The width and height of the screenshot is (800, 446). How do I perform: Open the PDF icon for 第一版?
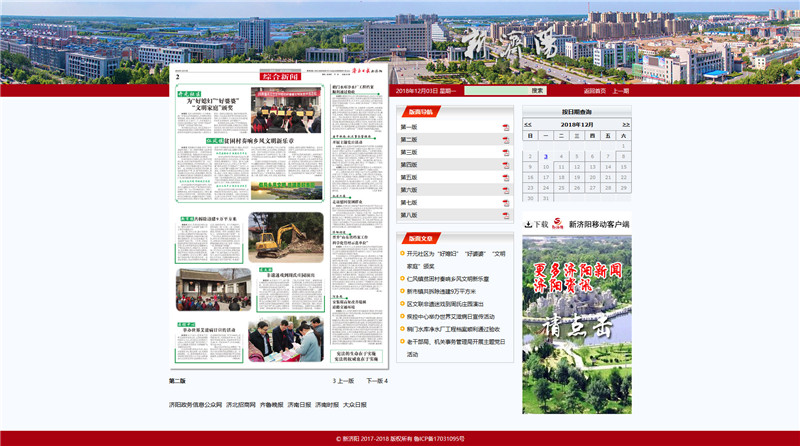(x=506, y=128)
